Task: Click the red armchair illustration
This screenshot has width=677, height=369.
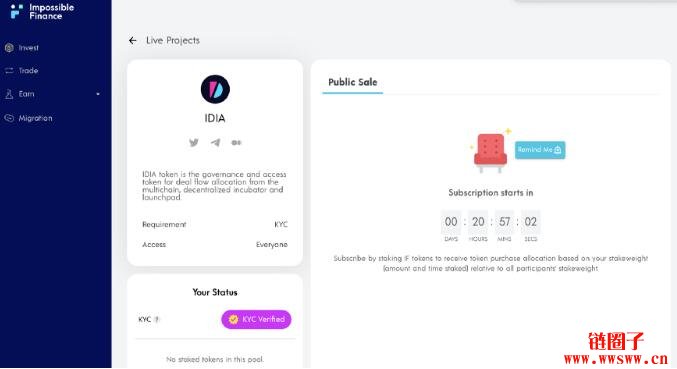Action: [490, 152]
